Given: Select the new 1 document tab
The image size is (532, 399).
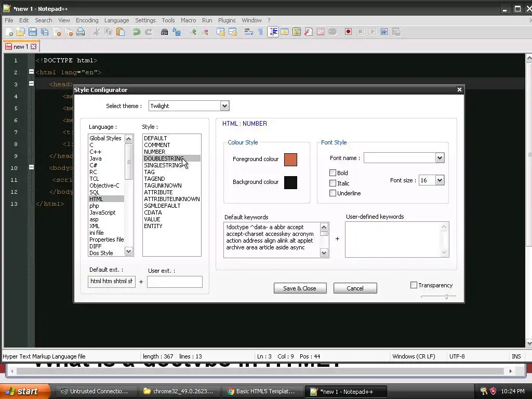Looking at the screenshot, I should pyautogui.click(x=21, y=46).
